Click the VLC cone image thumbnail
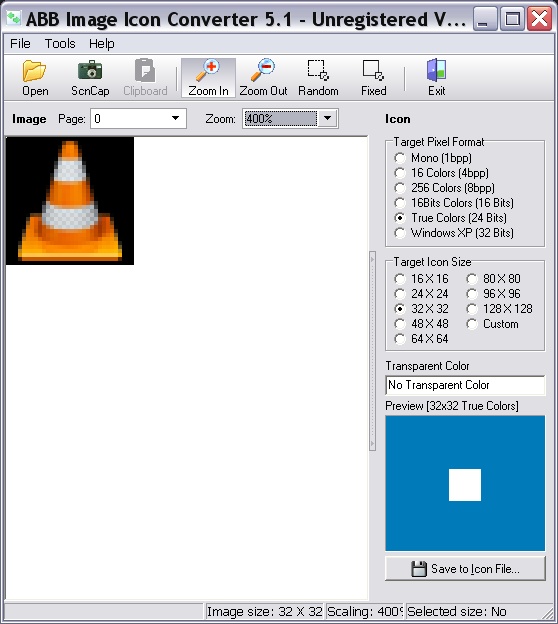 [x=70, y=201]
